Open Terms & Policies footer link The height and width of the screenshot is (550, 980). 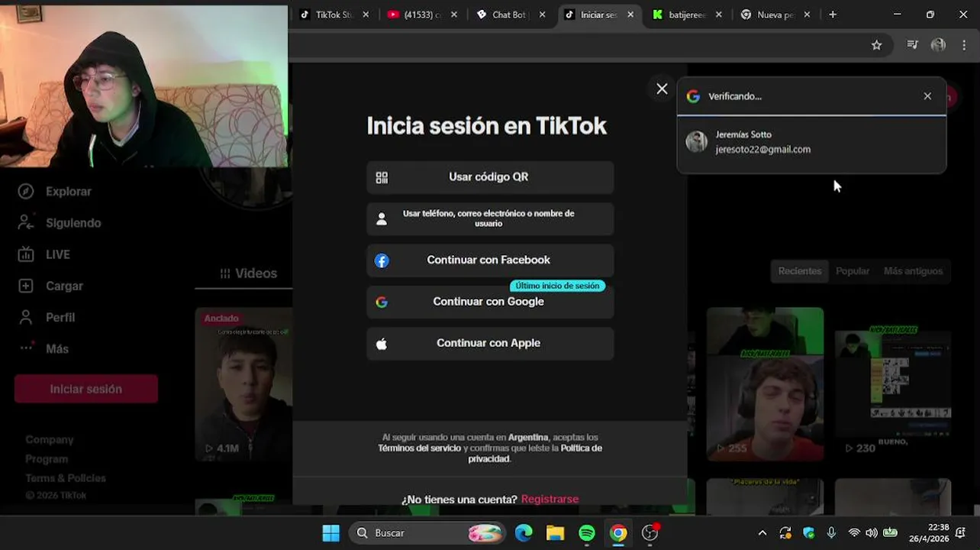pyautogui.click(x=66, y=478)
